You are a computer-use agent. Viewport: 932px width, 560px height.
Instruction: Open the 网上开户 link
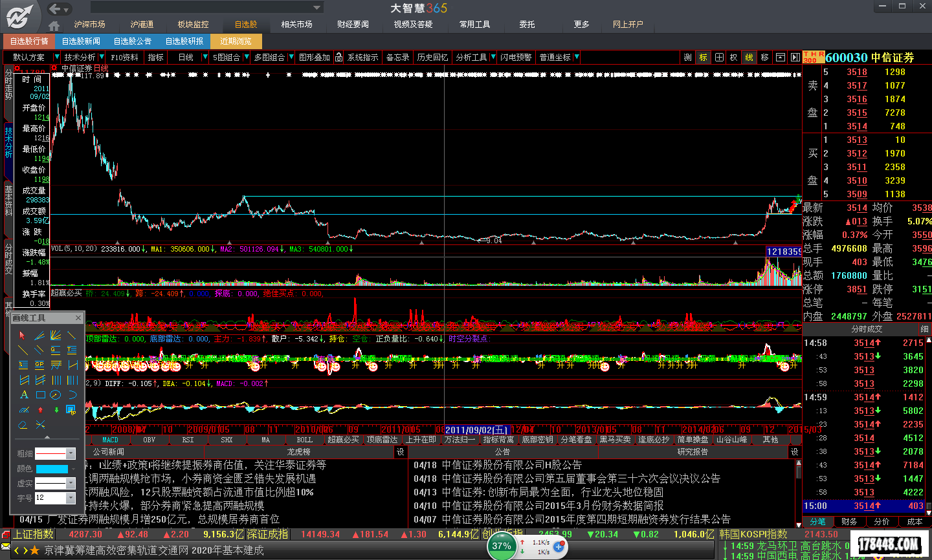pos(628,25)
